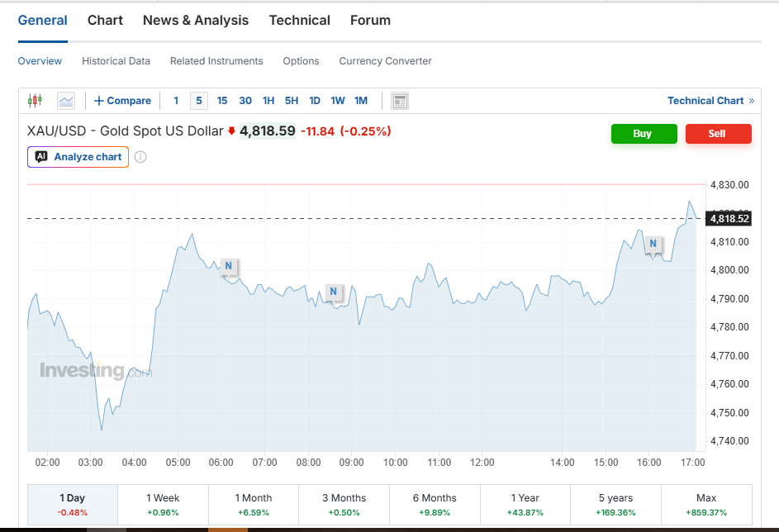Select the Max performance range
The width and height of the screenshot is (779, 532).
706,504
